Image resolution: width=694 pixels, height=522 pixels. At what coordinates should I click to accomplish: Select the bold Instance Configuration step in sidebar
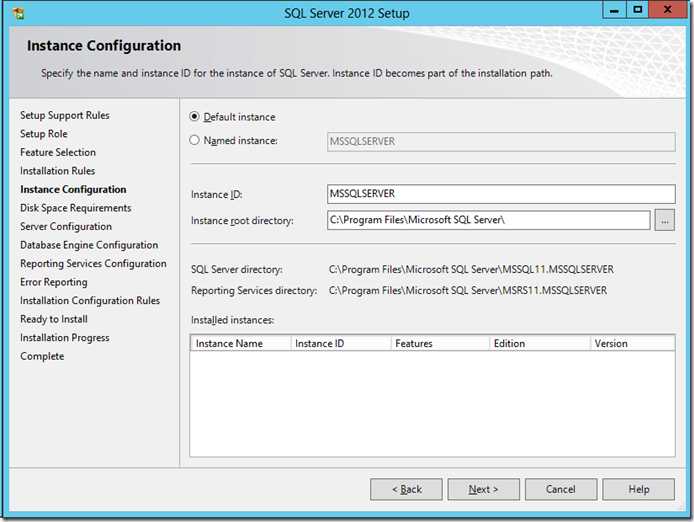(73, 189)
